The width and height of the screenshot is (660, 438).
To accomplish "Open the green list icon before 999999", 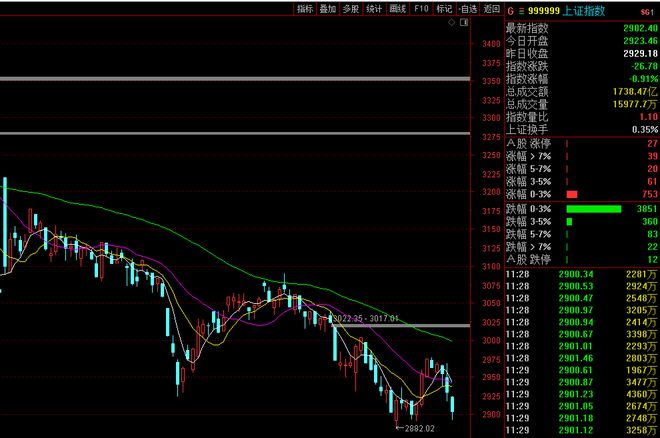I will (522, 11).
